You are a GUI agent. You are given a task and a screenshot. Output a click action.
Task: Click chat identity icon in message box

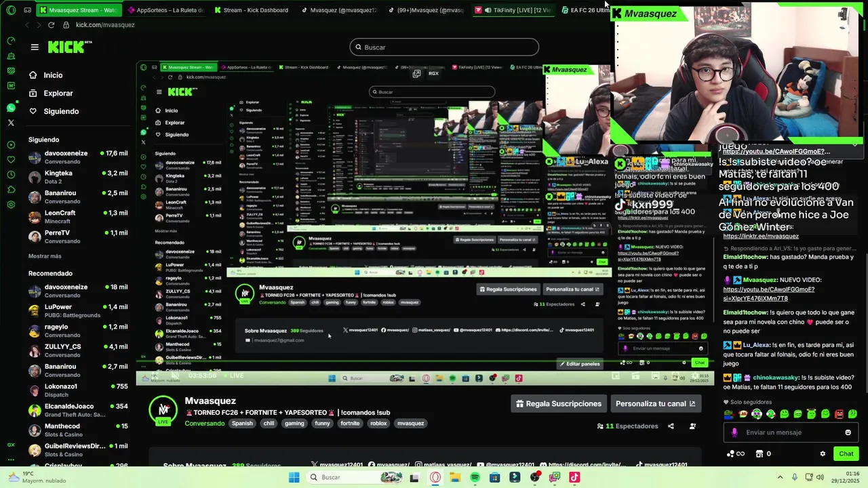point(734,432)
